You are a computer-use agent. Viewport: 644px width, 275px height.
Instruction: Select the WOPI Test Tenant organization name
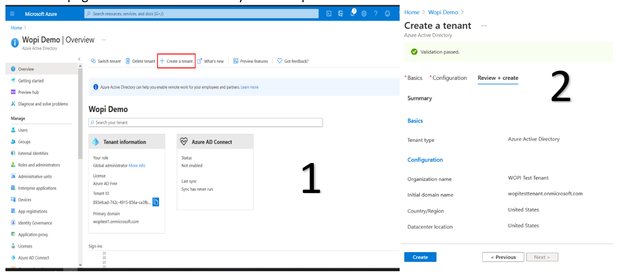[x=528, y=178]
